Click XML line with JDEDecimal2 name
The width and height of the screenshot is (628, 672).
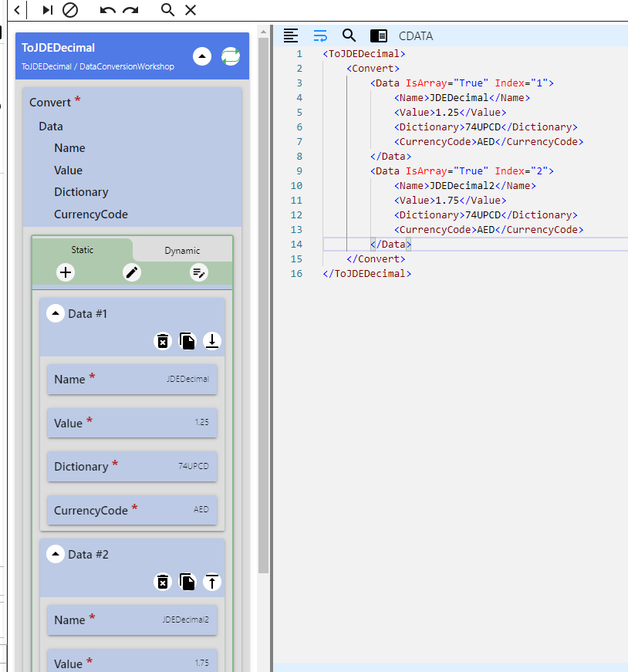(465, 186)
